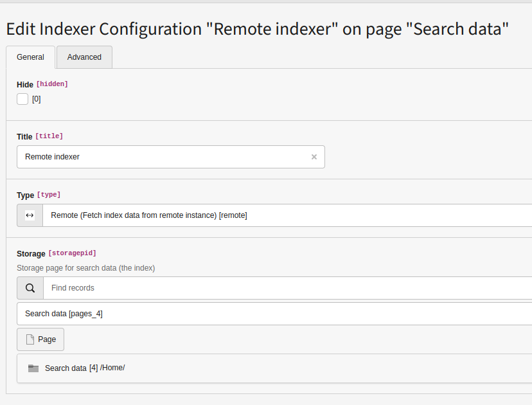
Task: Open the page browser via the Page button
Action: 40,339
